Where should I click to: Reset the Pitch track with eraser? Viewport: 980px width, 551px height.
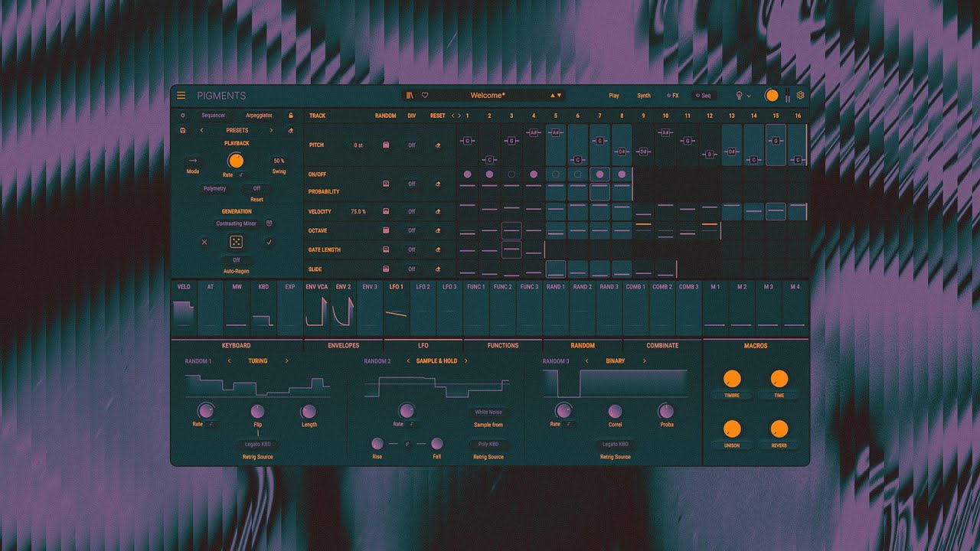pos(438,145)
